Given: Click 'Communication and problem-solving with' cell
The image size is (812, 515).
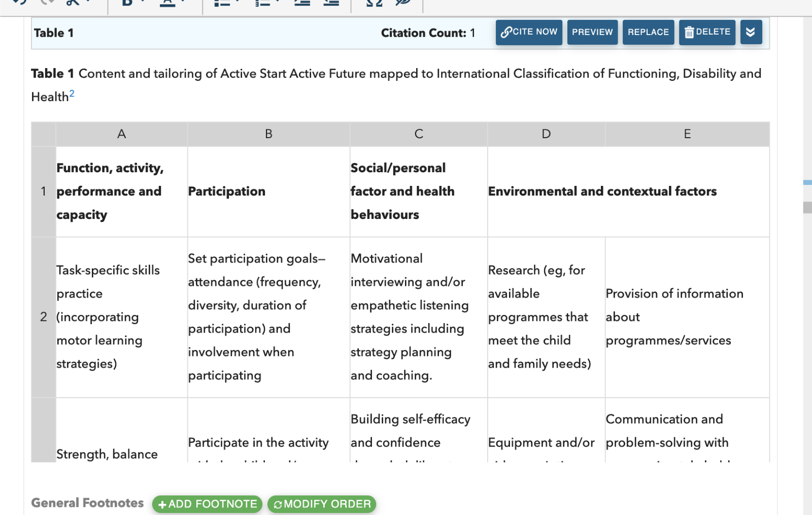Looking at the screenshot, I should pos(687,430).
